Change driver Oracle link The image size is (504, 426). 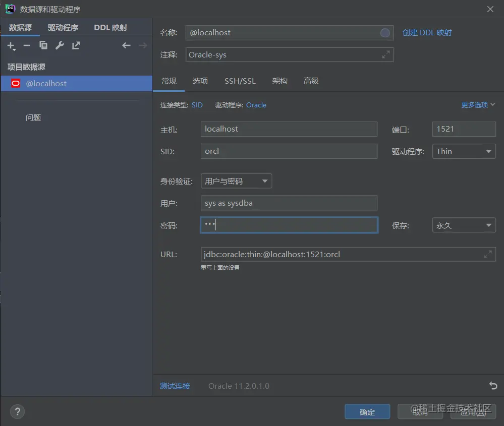coord(256,105)
